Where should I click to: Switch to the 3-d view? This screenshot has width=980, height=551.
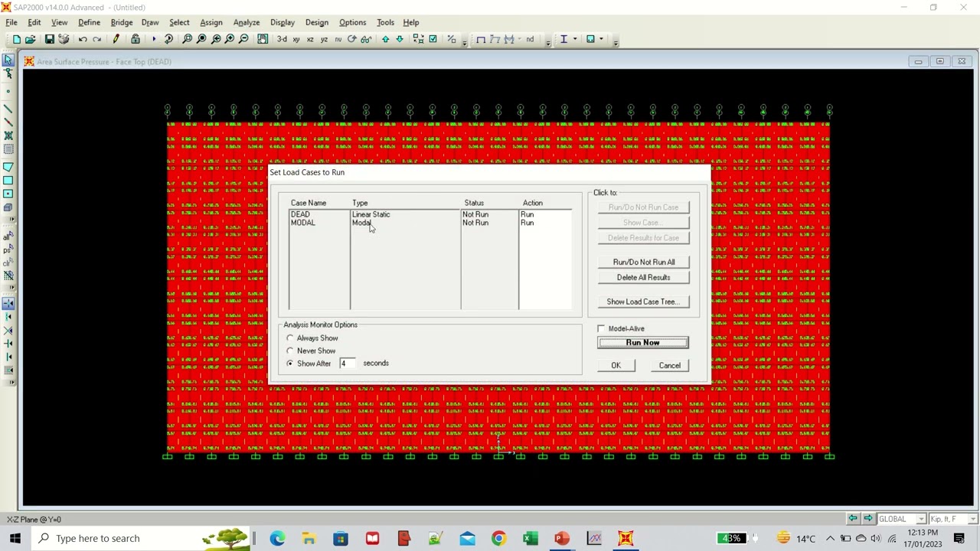282,39
